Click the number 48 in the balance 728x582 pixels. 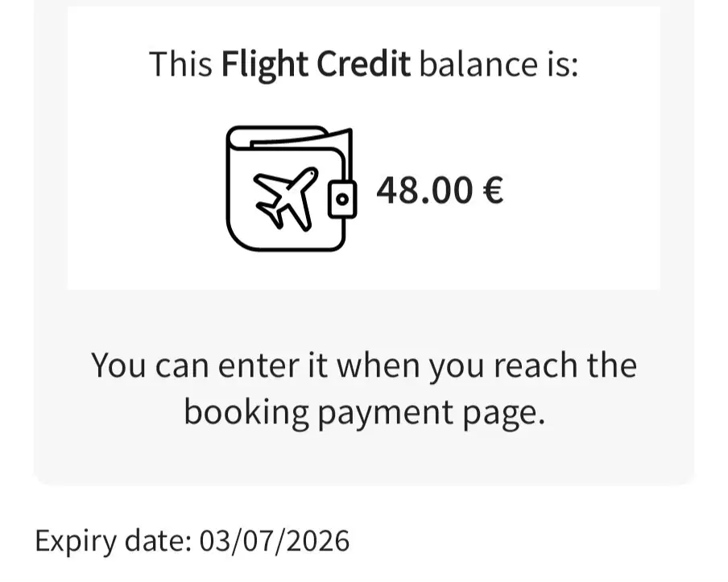395,190
